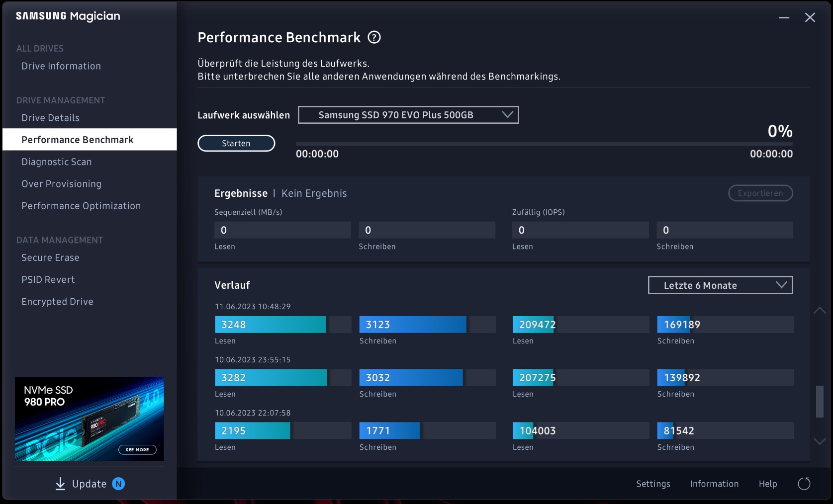Image resolution: width=833 pixels, height=504 pixels.
Task: Click the 3123 write bar
Action: [428, 325]
